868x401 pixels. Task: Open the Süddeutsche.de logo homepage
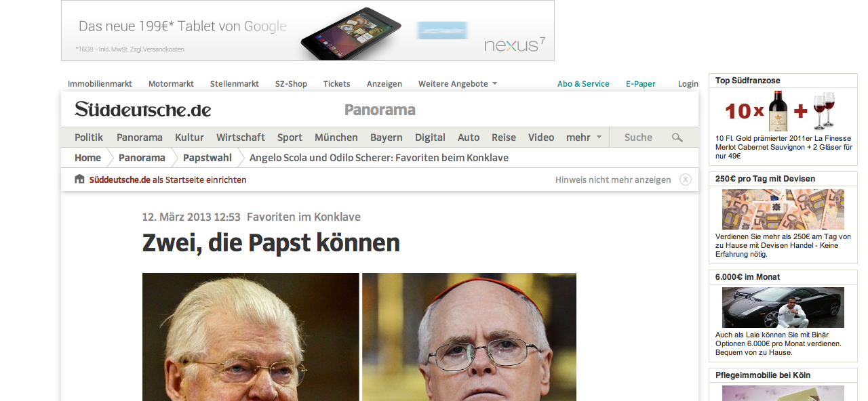(x=143, y=110)
